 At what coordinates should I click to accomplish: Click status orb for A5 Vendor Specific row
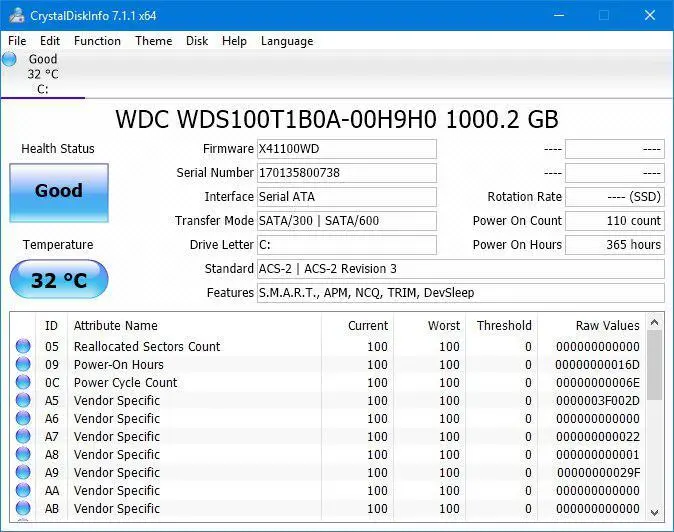pos(23,401)
